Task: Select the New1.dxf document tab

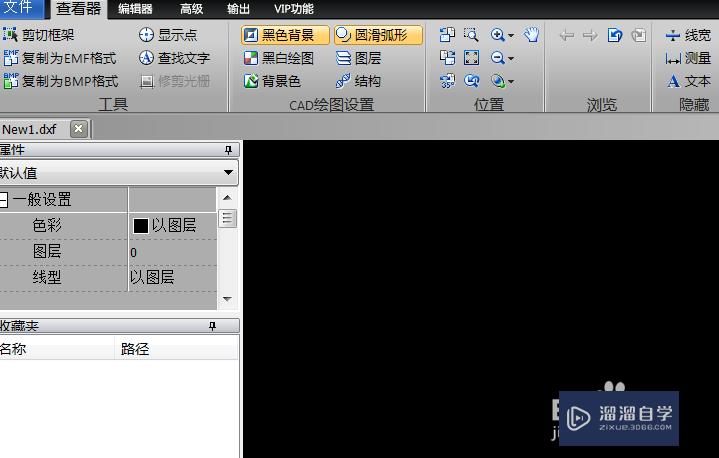Action: click(30, 129)
